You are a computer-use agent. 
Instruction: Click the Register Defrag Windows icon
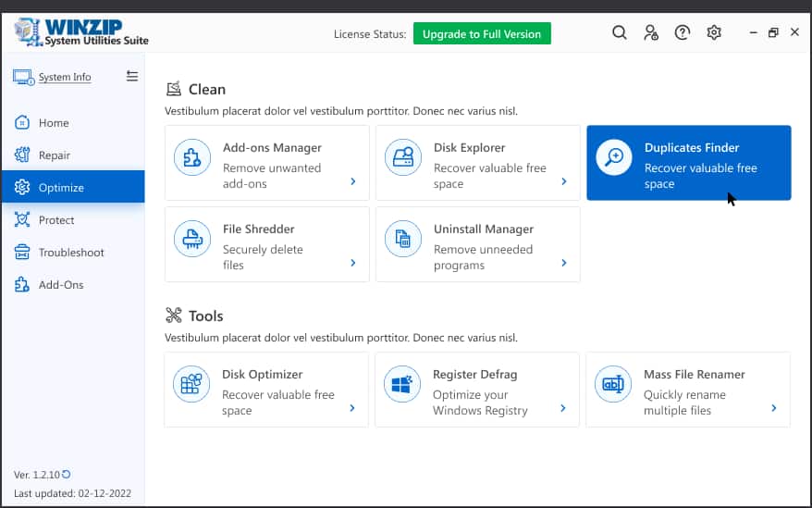[x=402, y=384]
